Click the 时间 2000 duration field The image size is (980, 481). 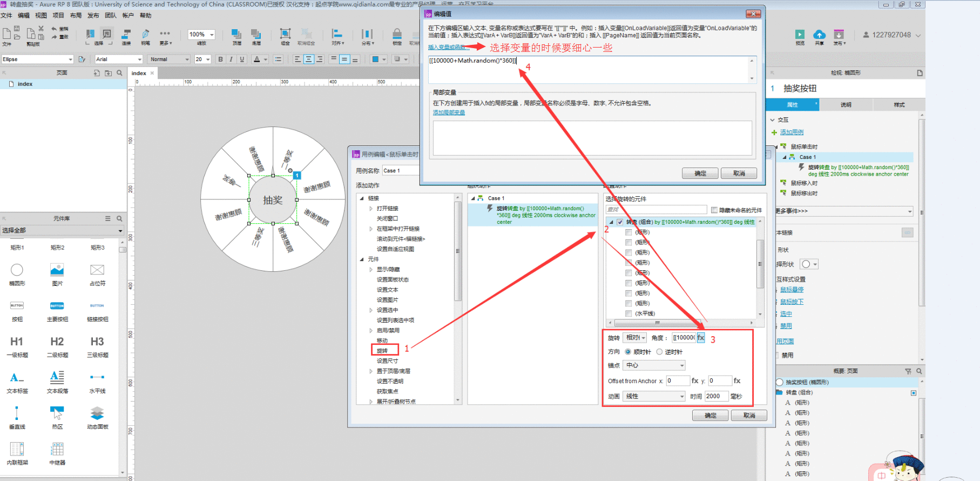pos(717,396)
